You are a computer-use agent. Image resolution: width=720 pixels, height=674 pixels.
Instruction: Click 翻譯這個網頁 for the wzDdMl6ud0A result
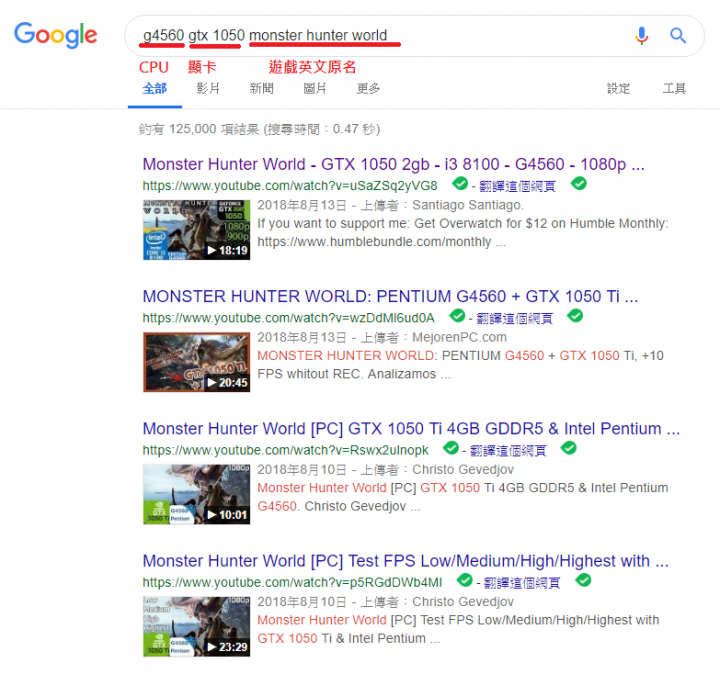pyautogui.click(x=514, y=318)
